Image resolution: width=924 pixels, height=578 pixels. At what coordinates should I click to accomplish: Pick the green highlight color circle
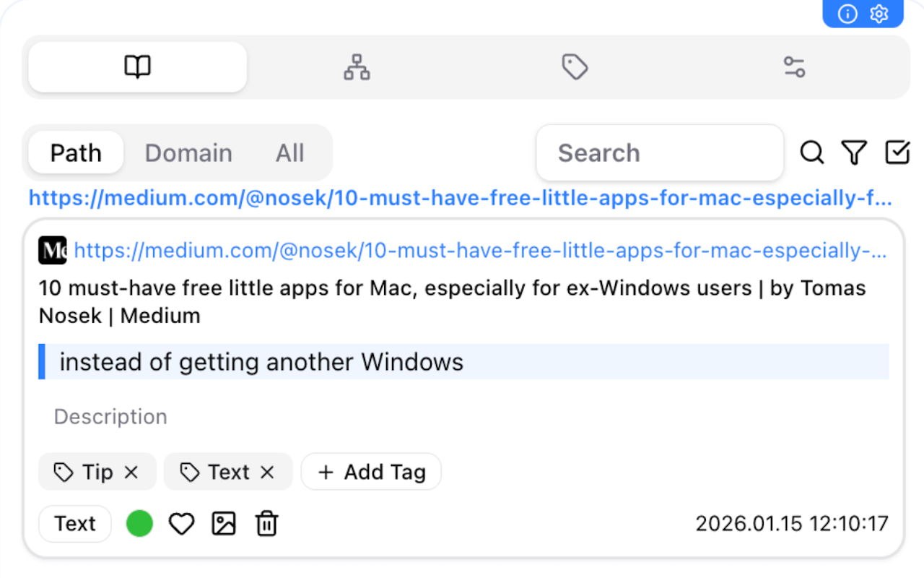[139, 523]
